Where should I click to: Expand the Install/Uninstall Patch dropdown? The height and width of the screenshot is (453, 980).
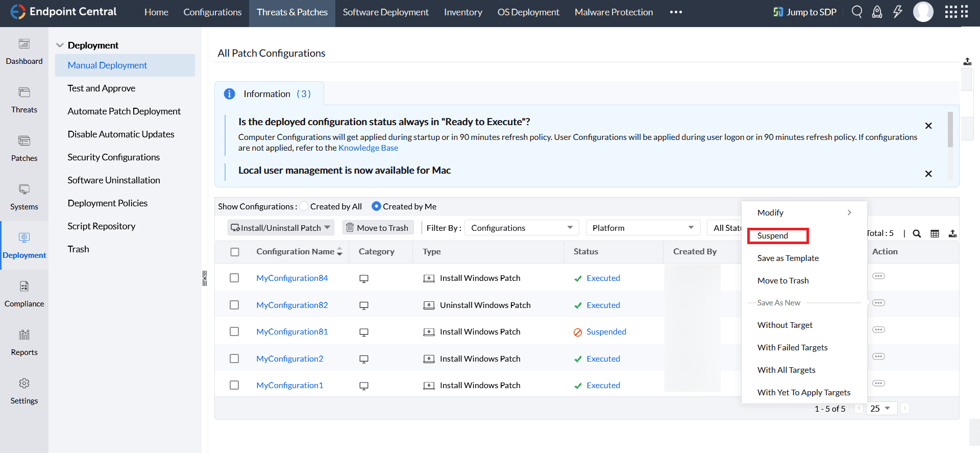[281, 228]
